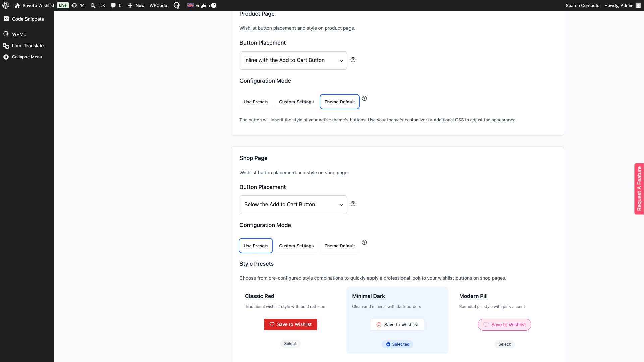This screenshot has width=644, height=362.
Task: Click 'Rounded pill style with pink accent' text
Action: [492, 307]
